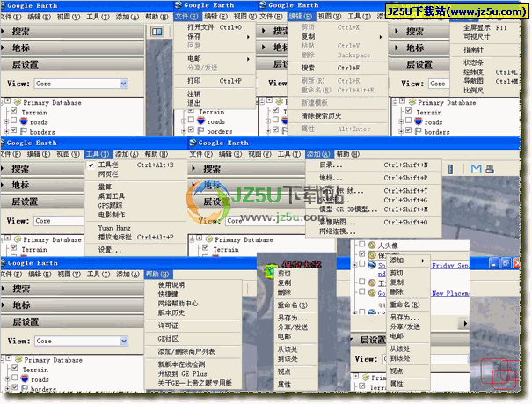Click the 设置... entry in the Tools menu
This screenshot has width=532, height=404.
pos(110,250)
